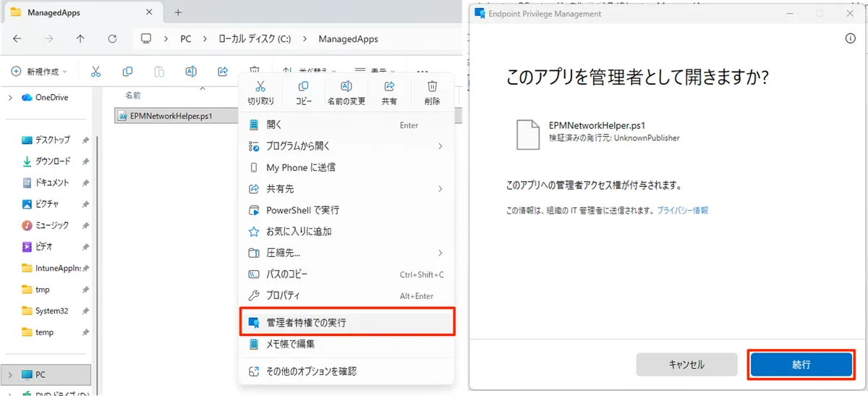Screen dimensions: 868x396
Task: Choose パスのコピー from context menu
Action: (x=346, y=274)
